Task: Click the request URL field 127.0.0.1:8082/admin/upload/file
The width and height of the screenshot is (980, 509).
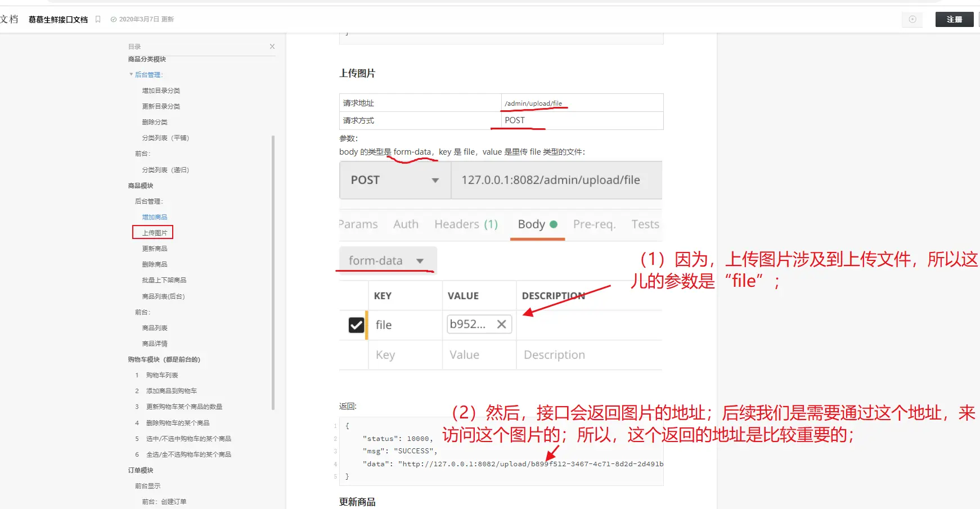Action: click(556, 180)
